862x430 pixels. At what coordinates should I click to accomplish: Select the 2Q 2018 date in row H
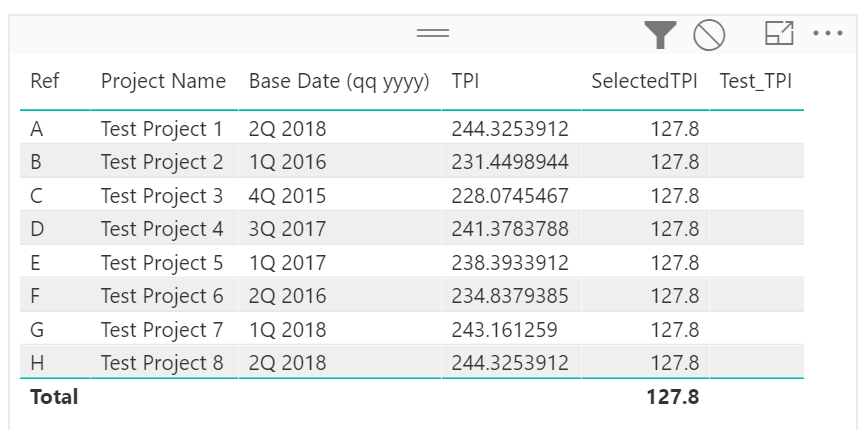[288, 363]
